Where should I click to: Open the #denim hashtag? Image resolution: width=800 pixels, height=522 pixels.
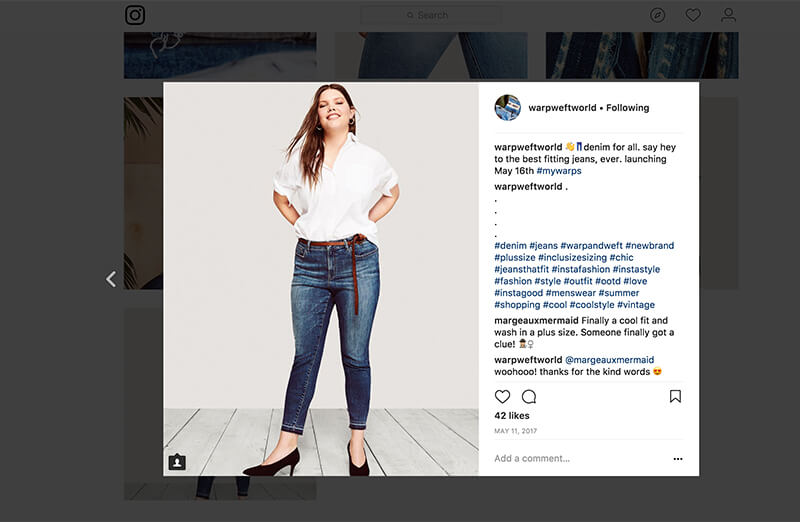510,245
